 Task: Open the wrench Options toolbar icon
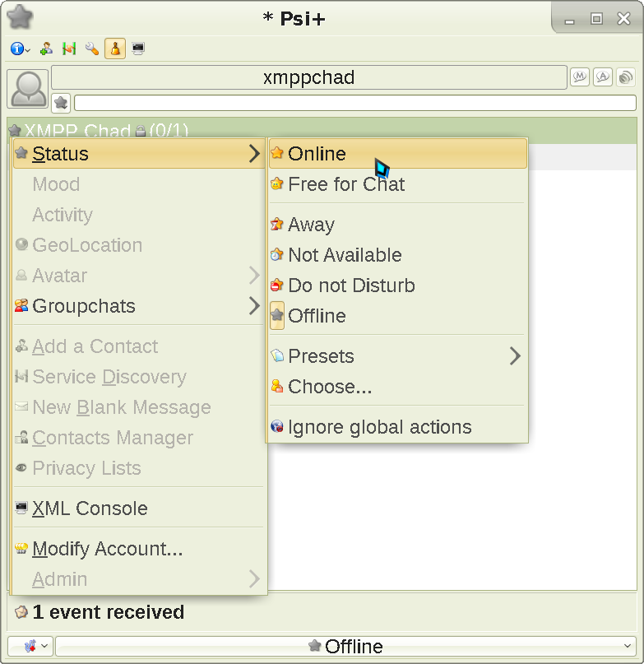(92, 49)
